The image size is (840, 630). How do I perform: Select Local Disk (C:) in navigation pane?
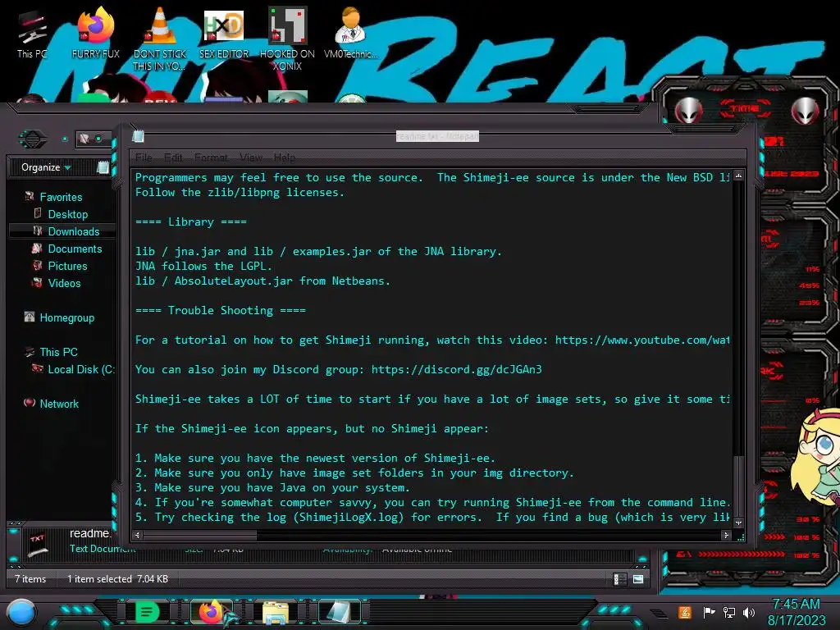(x=81, y=369)
